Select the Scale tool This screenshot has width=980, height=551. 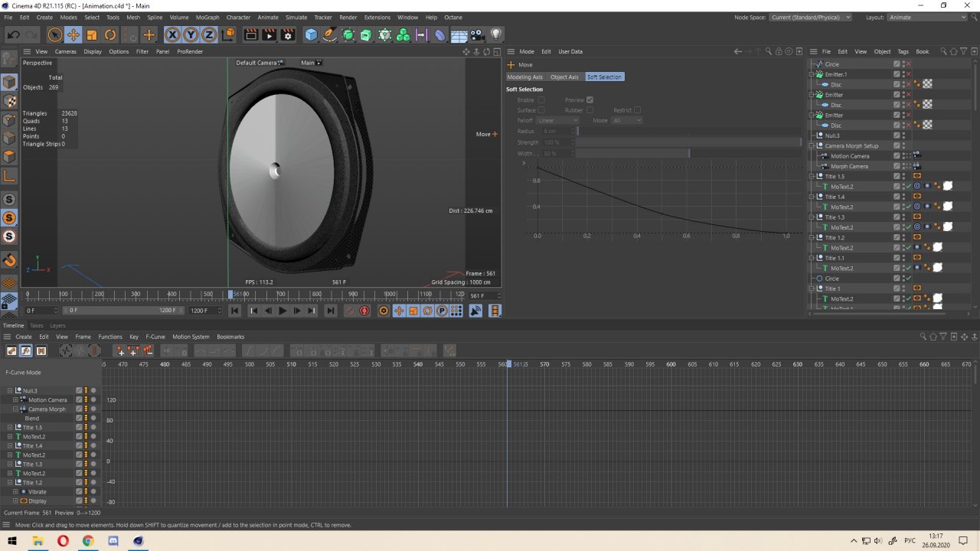[x=91, y=34]
